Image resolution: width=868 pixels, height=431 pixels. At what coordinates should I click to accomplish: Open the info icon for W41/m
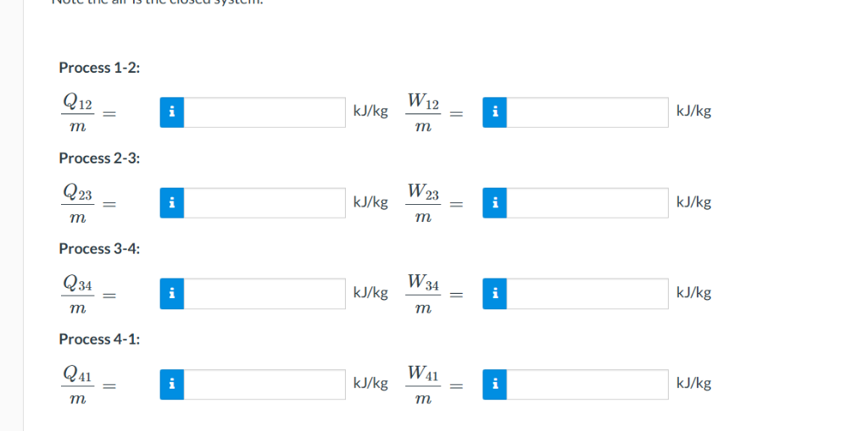[494, 384]
